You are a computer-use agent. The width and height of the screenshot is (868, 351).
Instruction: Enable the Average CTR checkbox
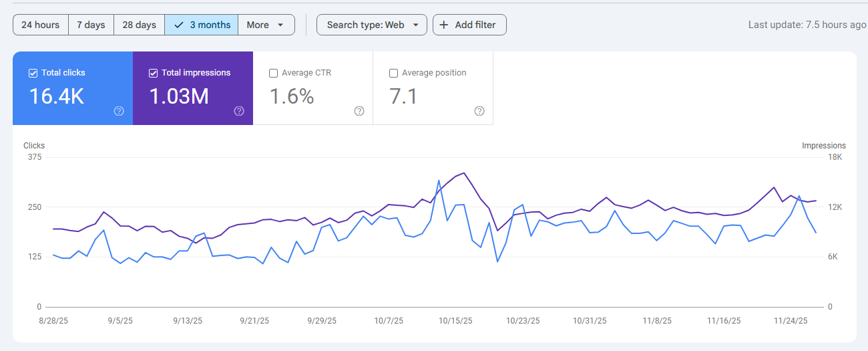pos(273,73)
